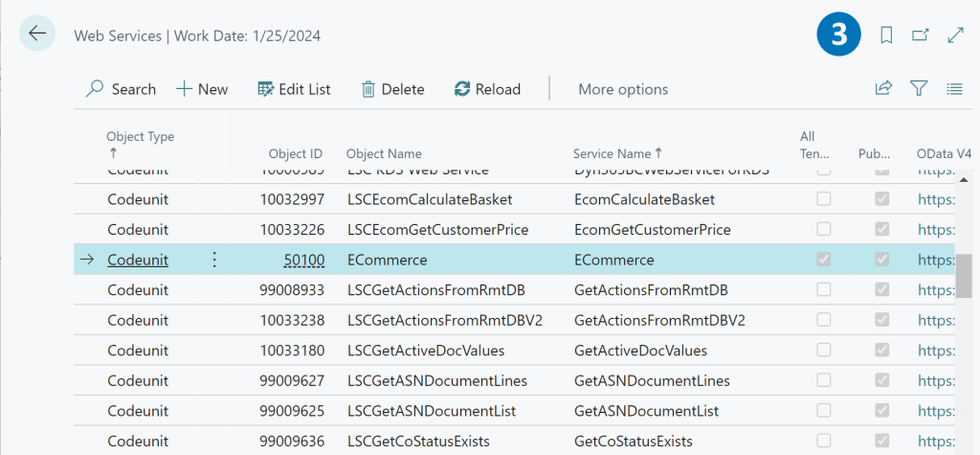The height and width of the screenshot is (455, 980).
Task: Open Service Name column sort dropdown
Action: pos(617,153)
